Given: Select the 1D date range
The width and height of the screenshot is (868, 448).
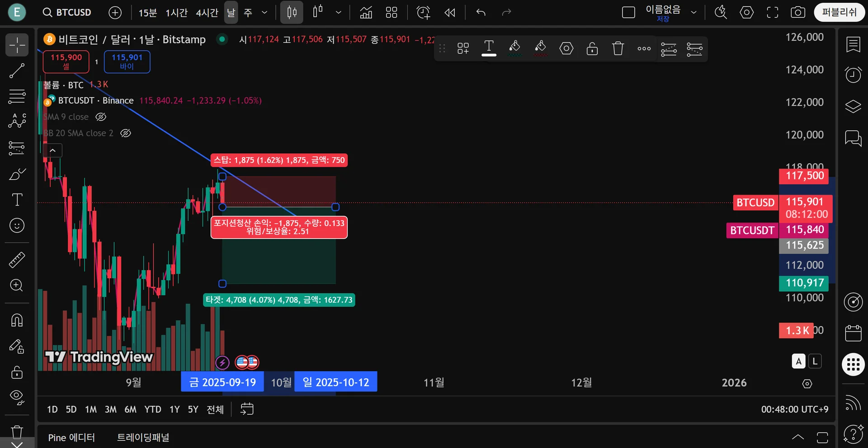Looking at the screenshot, I should click(52, 409).
